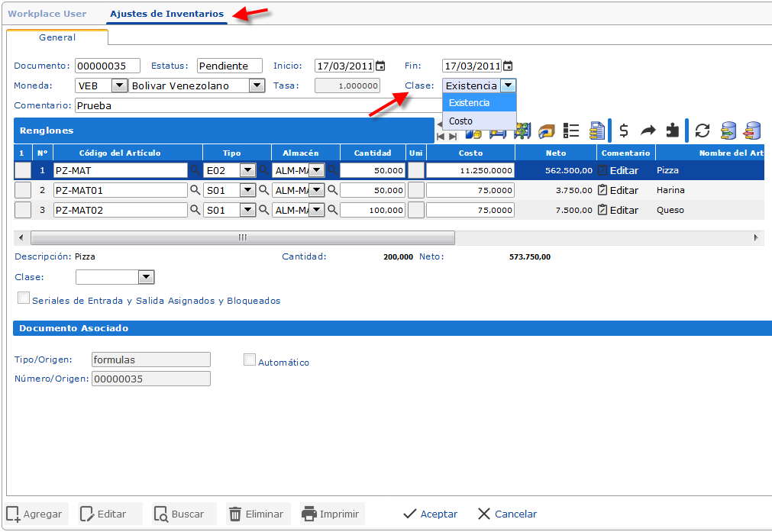The width and height of the screenshot is (772, 532).
Task: Expand the Moneda VEB dropdown
Action: (x=119, y=85)
